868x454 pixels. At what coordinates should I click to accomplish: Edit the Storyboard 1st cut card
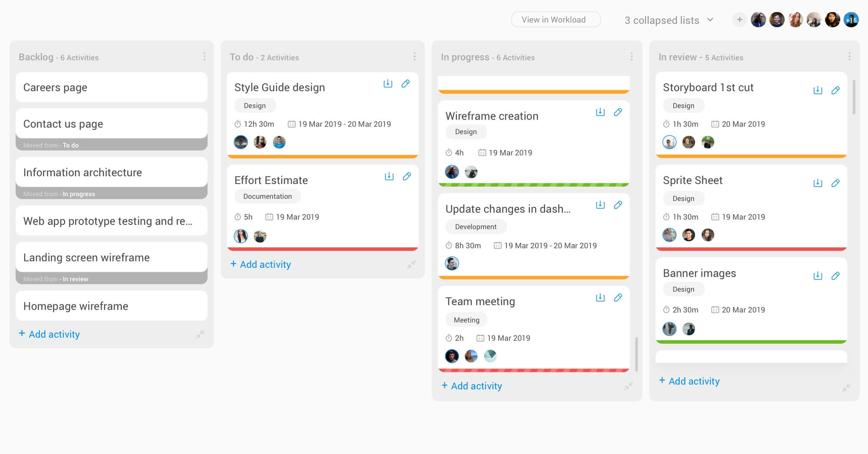pyautogui.click(x=835, y=90)
